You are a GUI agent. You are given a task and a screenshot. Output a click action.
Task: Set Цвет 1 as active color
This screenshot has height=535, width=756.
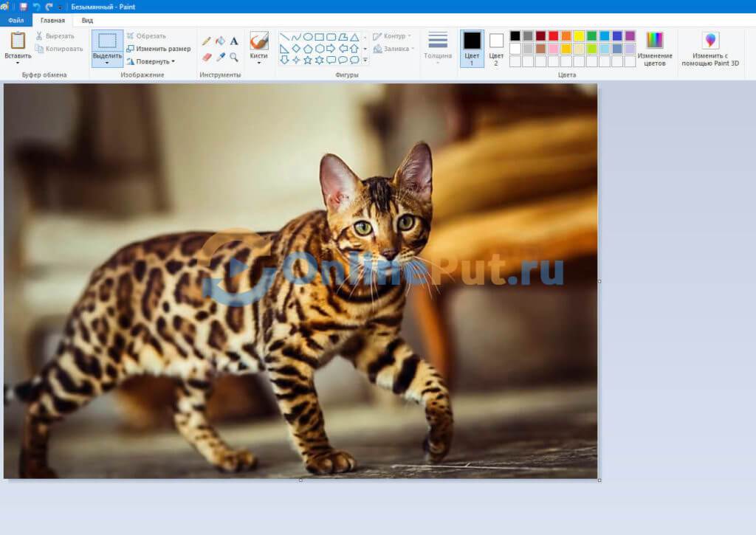click(x=472, y=48)
